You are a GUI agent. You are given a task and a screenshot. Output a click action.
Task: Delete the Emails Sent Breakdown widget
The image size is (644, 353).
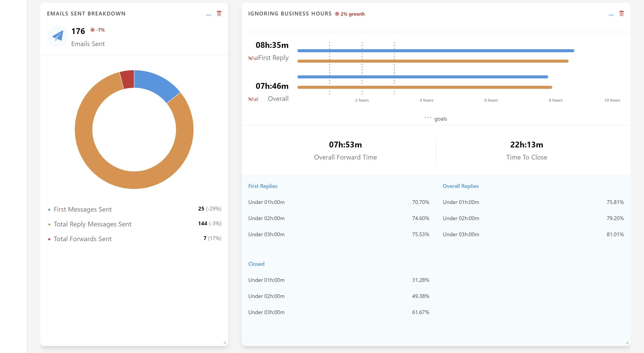click(x=219, y=13)
